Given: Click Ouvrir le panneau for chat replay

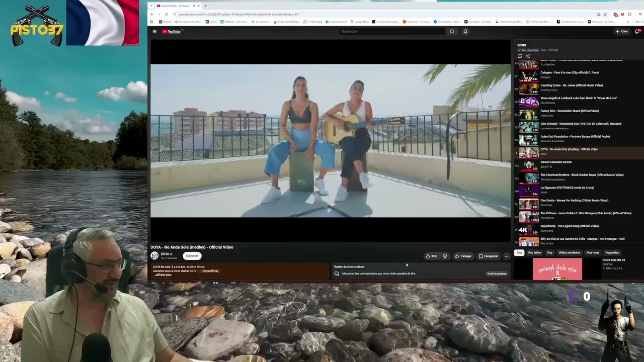Looking at the screenshot, I should click(x=497, y=274).
